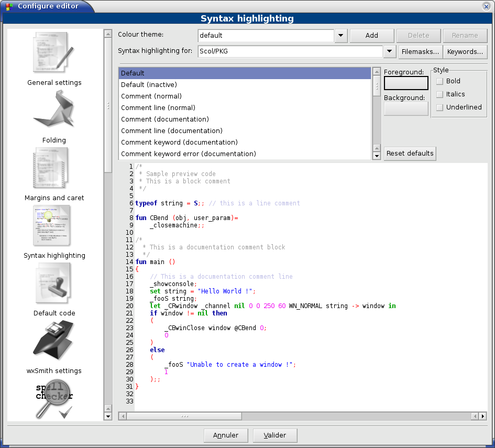The image size is (495, 448).
Task: Open the Default code icon
Action: click(53, 283)
